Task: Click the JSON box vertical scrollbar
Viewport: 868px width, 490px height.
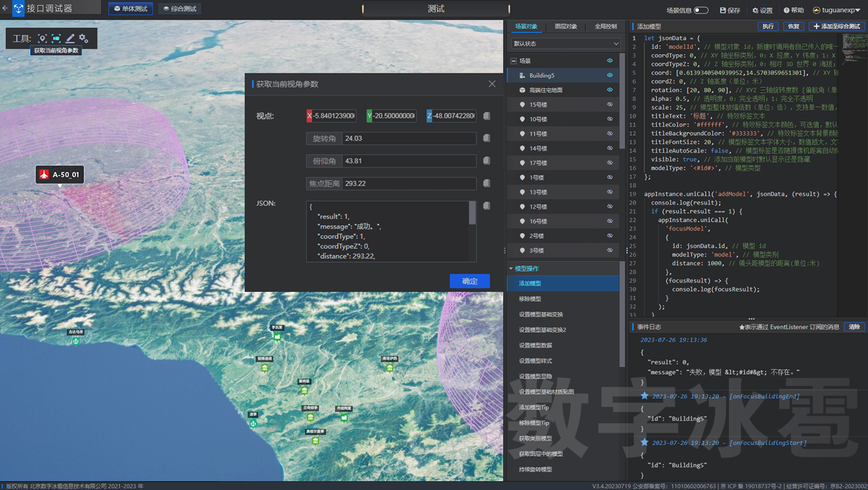Action: pyautogui.click(x=472, y=214)
